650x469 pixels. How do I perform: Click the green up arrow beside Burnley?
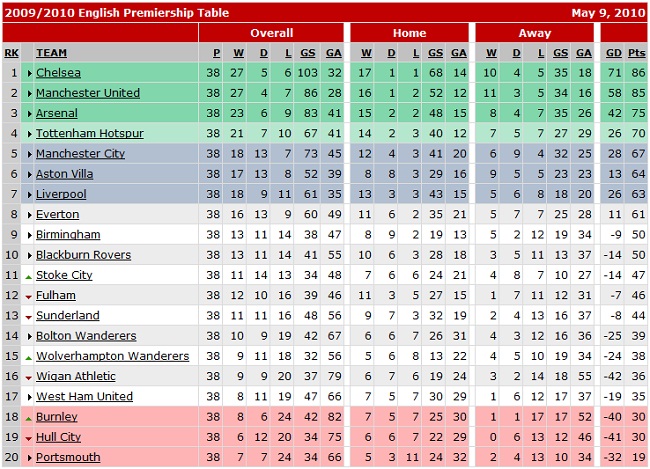coord(29,417)
